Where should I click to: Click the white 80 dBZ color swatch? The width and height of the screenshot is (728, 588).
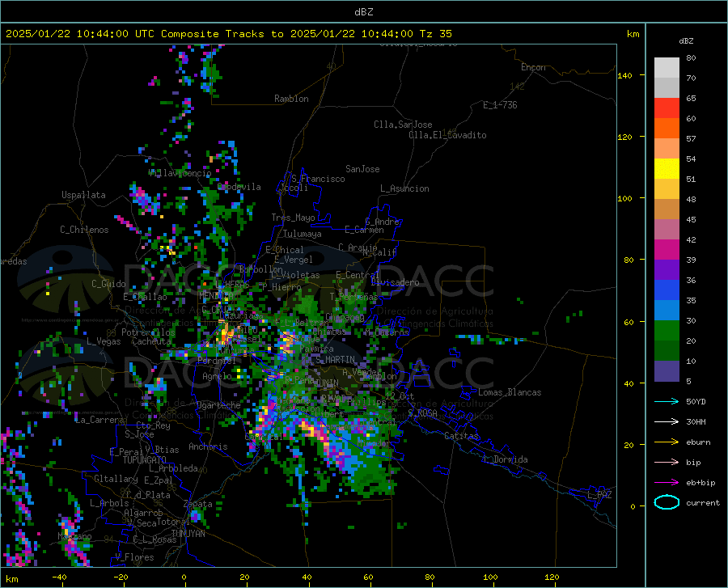point(667,68)
